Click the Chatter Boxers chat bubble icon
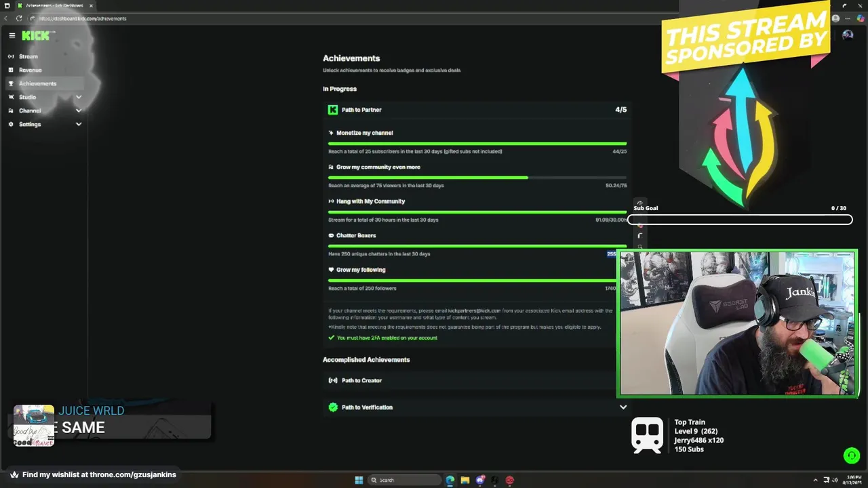Image resolution: width=868 pixels, height=488 pixels. click(x=331, y=235)
